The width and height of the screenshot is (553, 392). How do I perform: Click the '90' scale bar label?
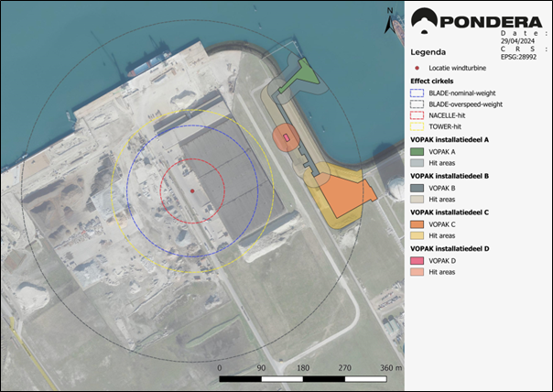pyautogui.click(x=261, y=368)
